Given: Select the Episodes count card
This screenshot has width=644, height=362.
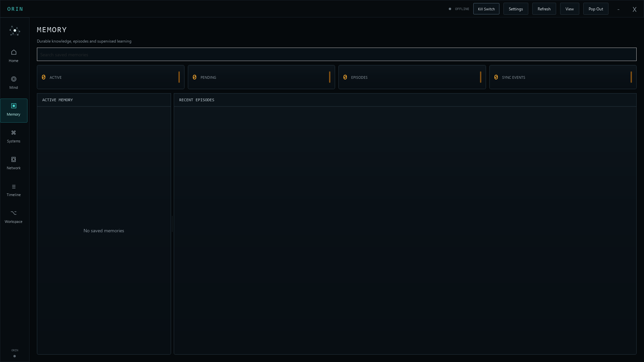Looking at the screenshot, I should click(412, 77).
